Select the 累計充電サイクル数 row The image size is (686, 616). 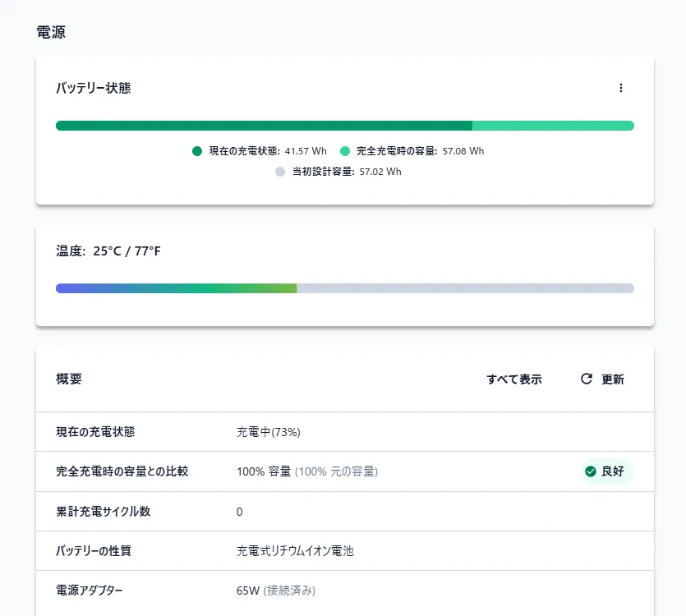[344, 512]
